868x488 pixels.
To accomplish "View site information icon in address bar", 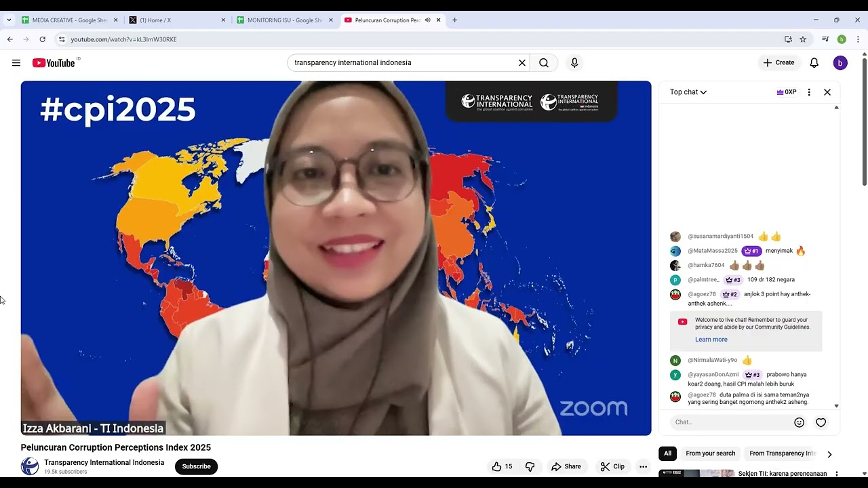I will tap(61, 39).
